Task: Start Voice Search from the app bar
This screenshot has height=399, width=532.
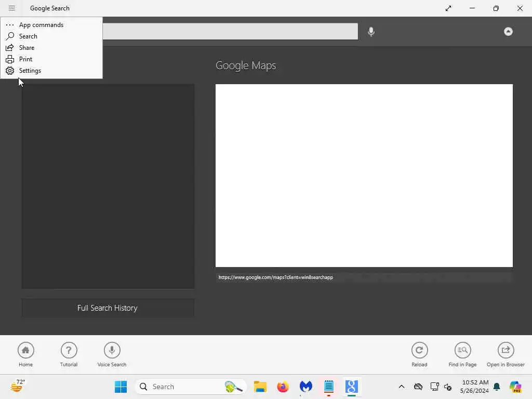Action: (x=112, y=354)
